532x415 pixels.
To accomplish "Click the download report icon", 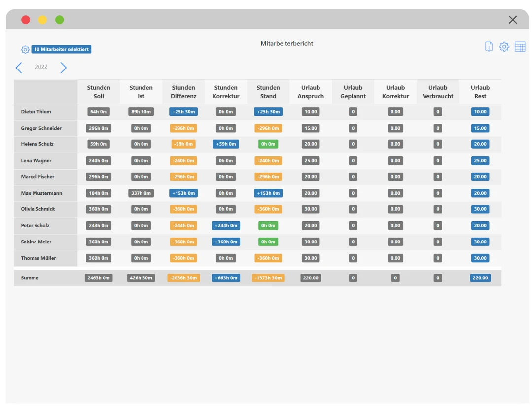I will coord(489,47).
